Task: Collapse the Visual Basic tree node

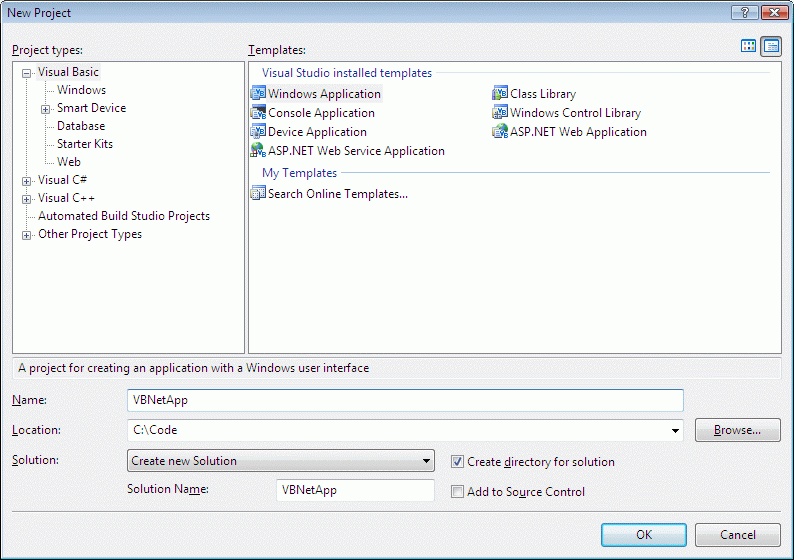Action: 26,73
